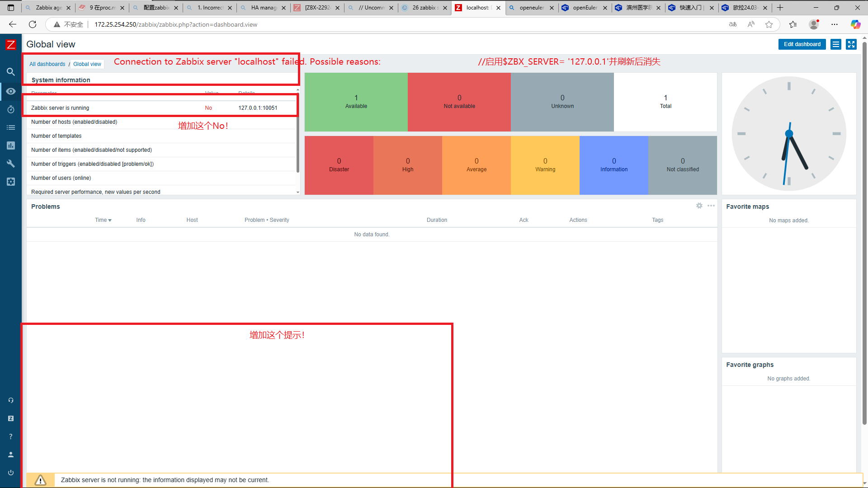Click the Disaster severity tile
The image size is (868, 488).
[339, 165]
